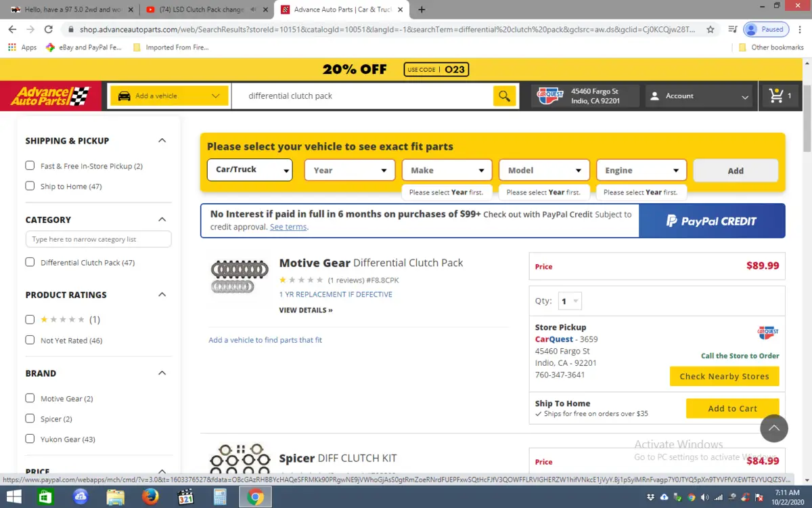Open Chrome's three-dot menu
The height and width of the screenshot is (508, 812).
[x=800, y=29]
